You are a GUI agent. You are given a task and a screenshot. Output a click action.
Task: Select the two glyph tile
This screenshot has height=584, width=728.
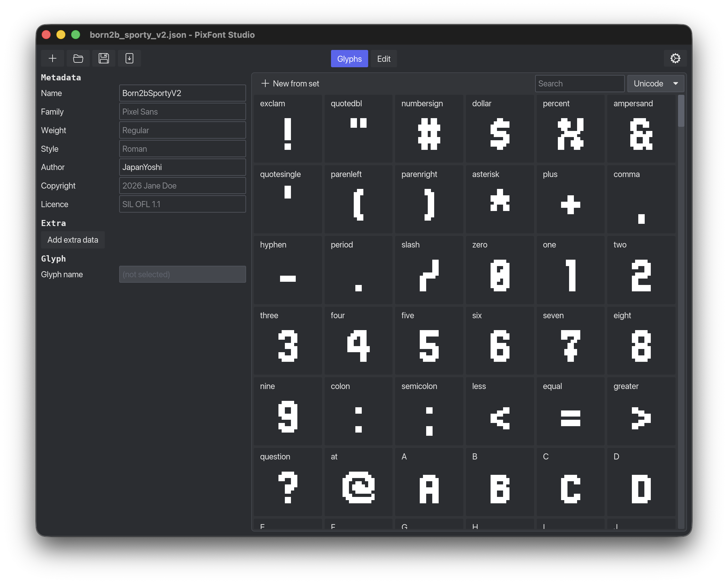pyautogui.click(x=641, y=270)
